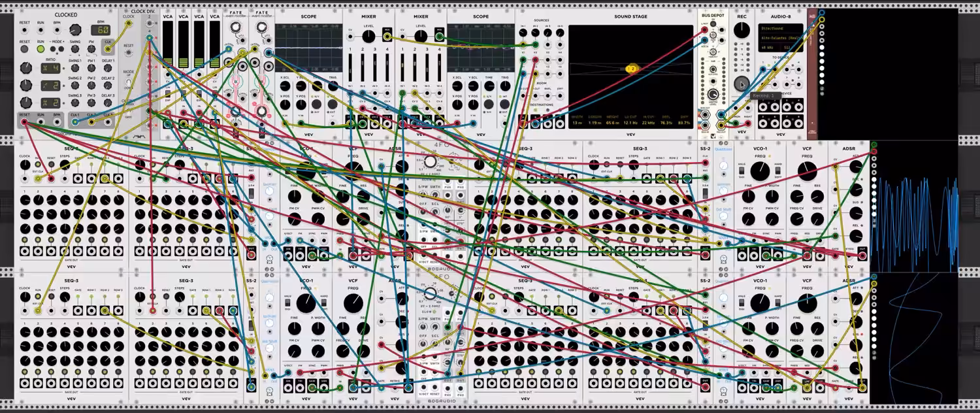
Task: Click the PW 3 knob on Clocked
Action: tap(91, 103)
